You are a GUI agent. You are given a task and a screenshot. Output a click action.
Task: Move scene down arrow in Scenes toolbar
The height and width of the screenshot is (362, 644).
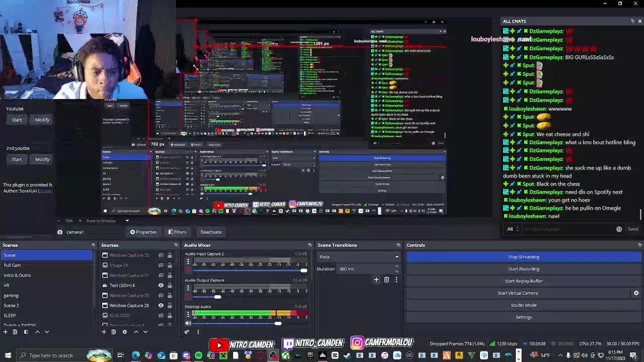coord(47,332)
